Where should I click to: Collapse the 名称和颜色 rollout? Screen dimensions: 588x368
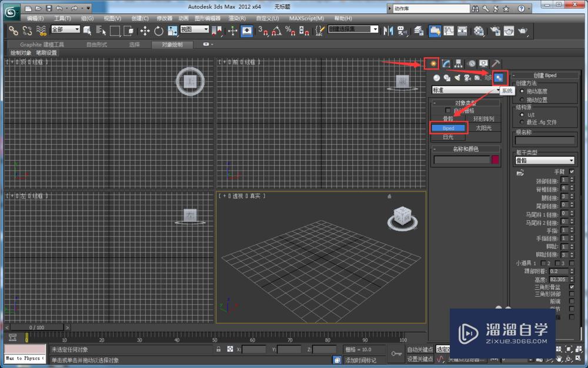(x=466, y=149)
